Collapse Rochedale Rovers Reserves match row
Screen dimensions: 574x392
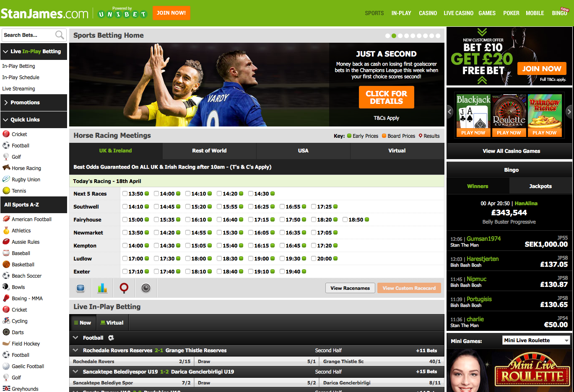75,350
